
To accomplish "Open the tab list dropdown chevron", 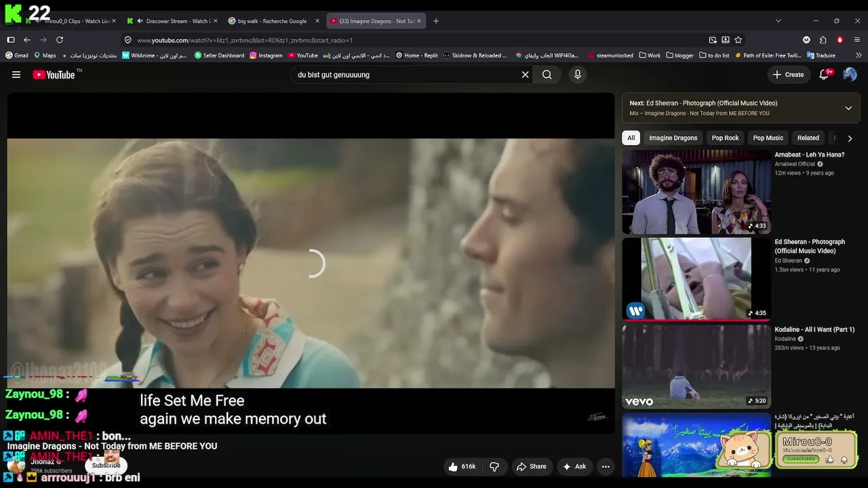I will [778, 21].
